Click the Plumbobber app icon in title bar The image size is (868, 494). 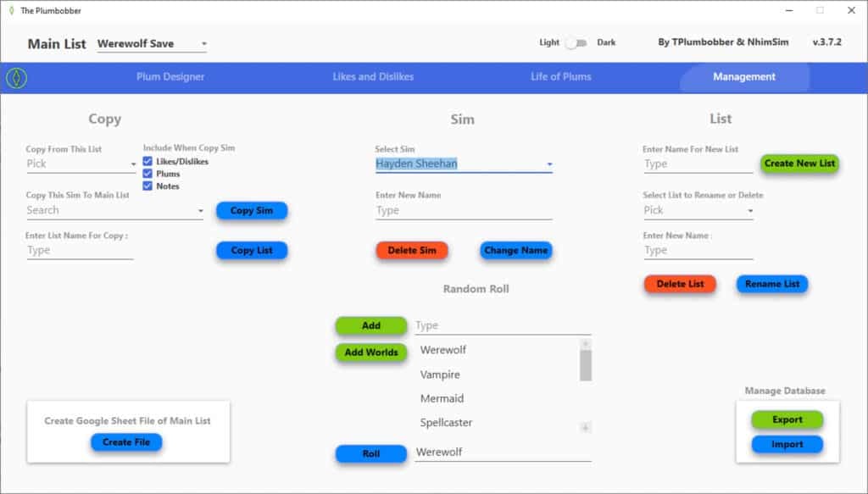(x=11, y=10)
